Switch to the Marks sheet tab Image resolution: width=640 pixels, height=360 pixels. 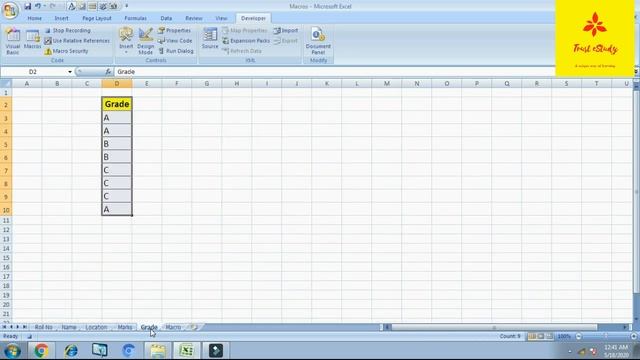[124, 327]
